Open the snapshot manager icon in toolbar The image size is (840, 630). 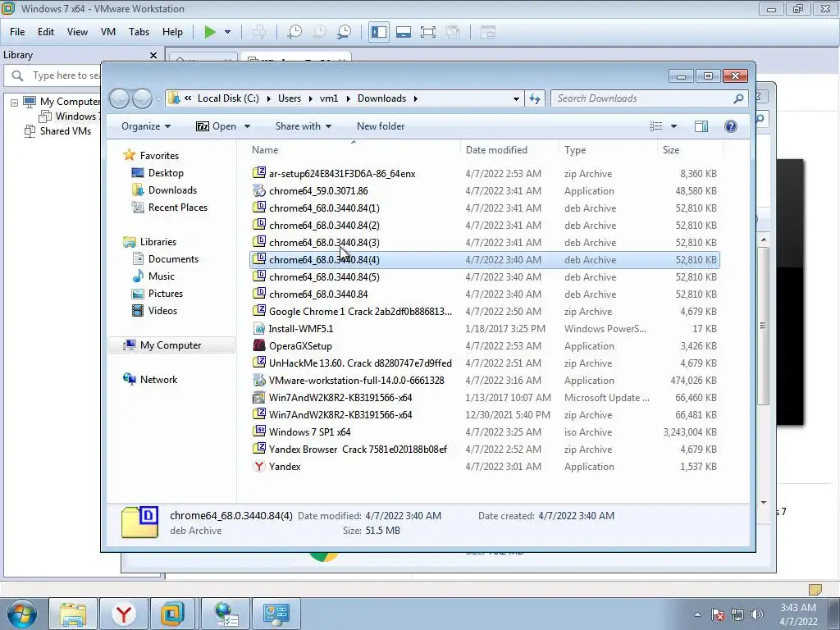(344, 32)
